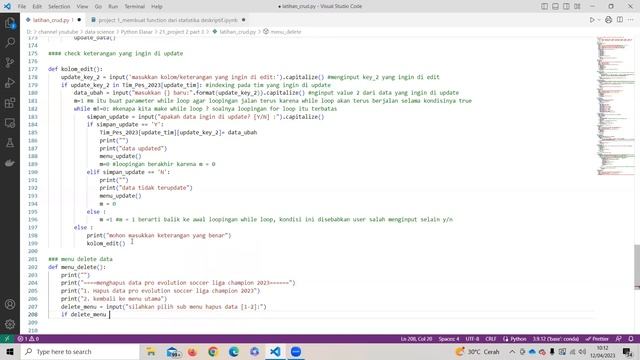
Task: Open the notifications bell icon
Action: point(631,339)
